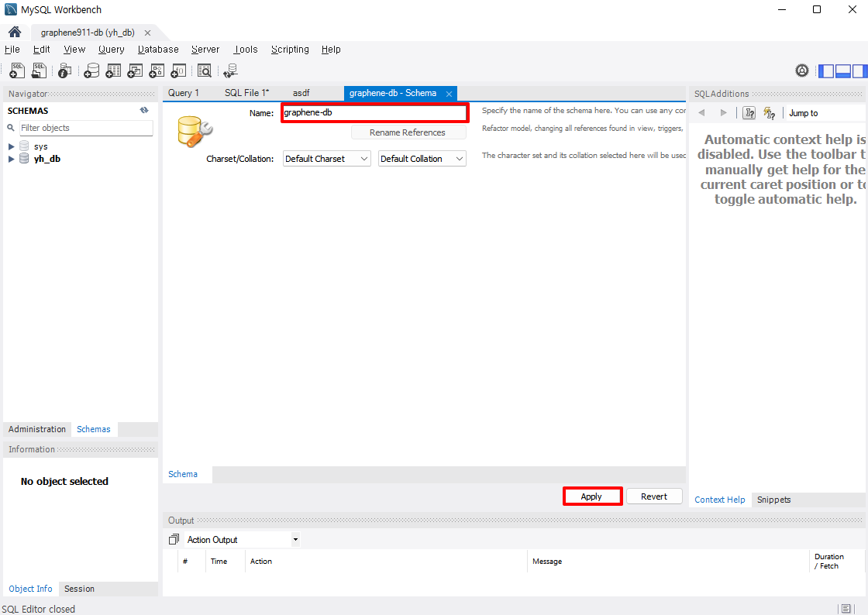Select the Schema tab at editor bottom
The image size is (868, 615).
point(183,474)
